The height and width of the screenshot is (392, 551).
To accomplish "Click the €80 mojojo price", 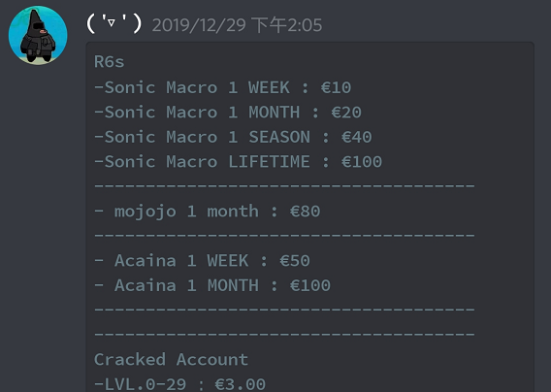I will [x=305, y=212].
